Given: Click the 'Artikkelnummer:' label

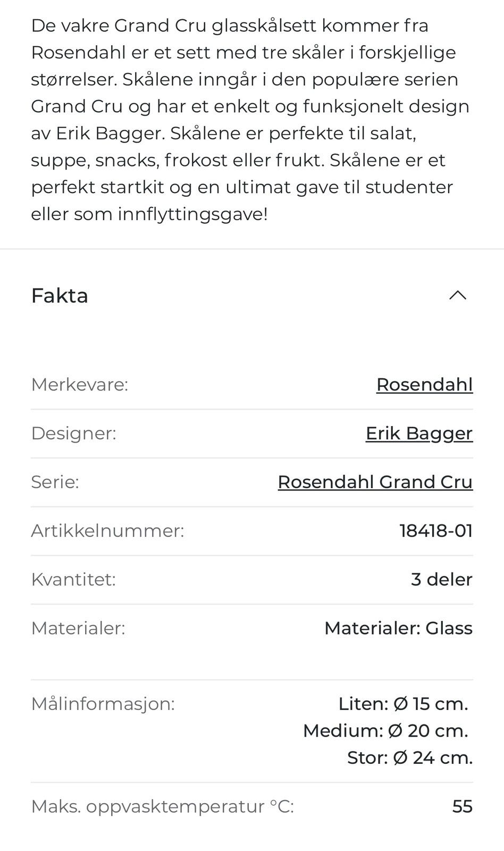Looking at the screenshot, I should click(x=107, y=531).
